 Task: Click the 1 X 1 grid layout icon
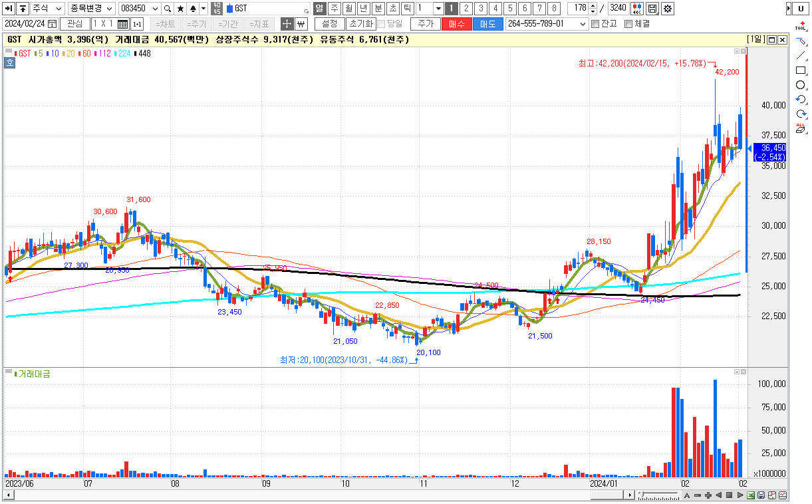click(122, 24)
